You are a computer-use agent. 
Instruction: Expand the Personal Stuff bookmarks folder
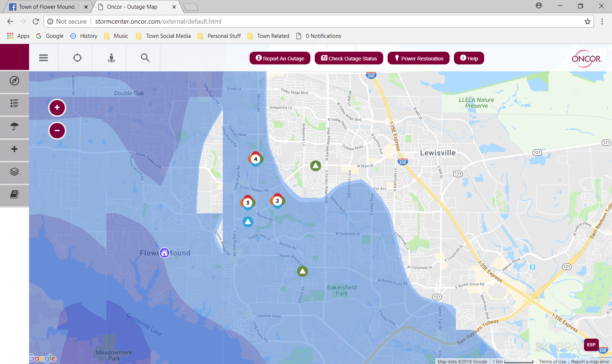click(x=219, y=36)
